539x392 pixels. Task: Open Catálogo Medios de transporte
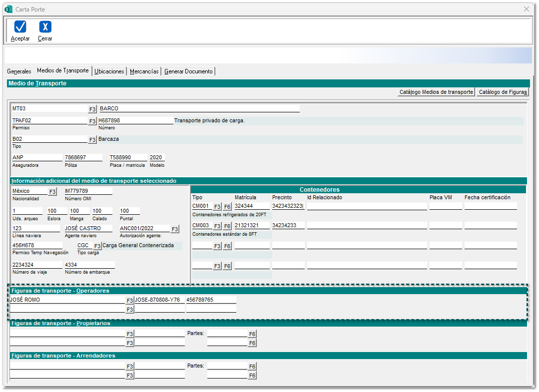436,92
